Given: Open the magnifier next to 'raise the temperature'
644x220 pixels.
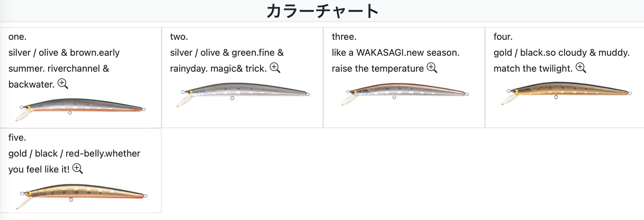Looking at the screenshot, I should tap(432, 68).
